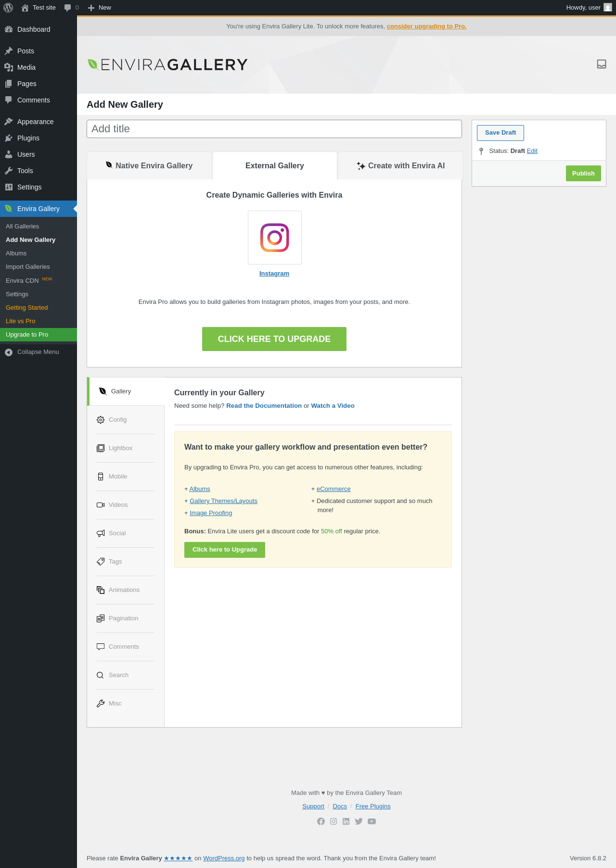
Task: Open Envira CDN submenu item
Action: 38,280
